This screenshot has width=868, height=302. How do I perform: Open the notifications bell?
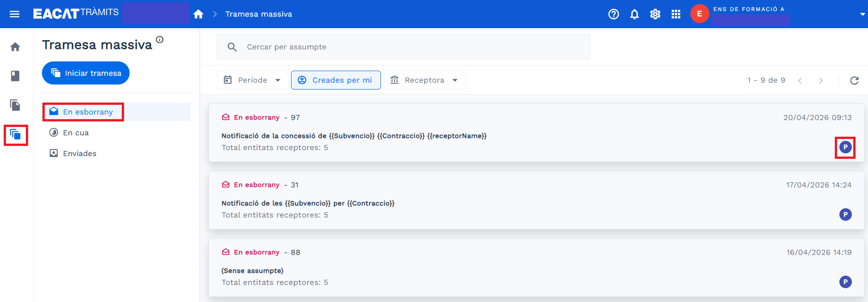[634, 14]
